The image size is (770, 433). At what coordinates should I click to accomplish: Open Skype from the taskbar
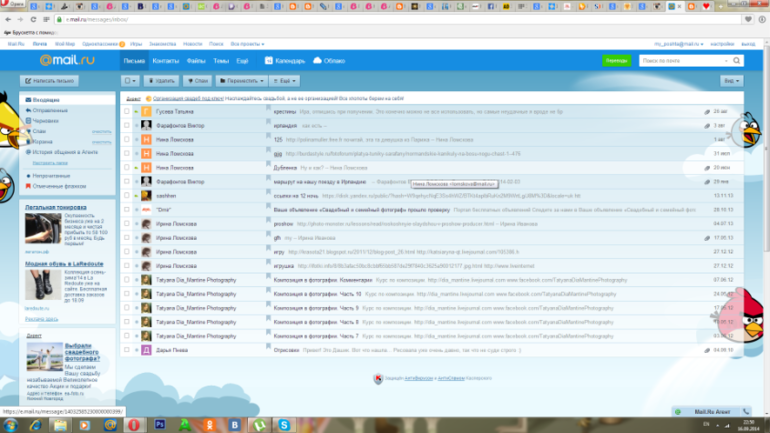285,424
